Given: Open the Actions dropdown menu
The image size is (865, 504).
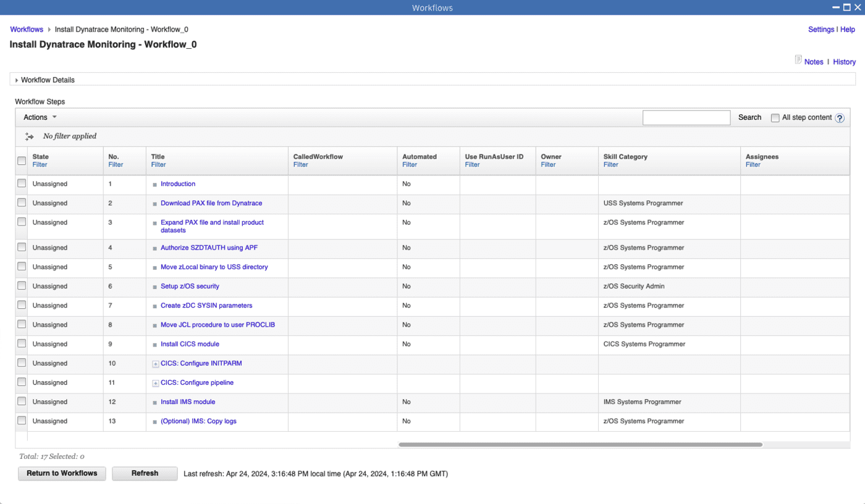Looking at the screenshot, I should point(40,117).
